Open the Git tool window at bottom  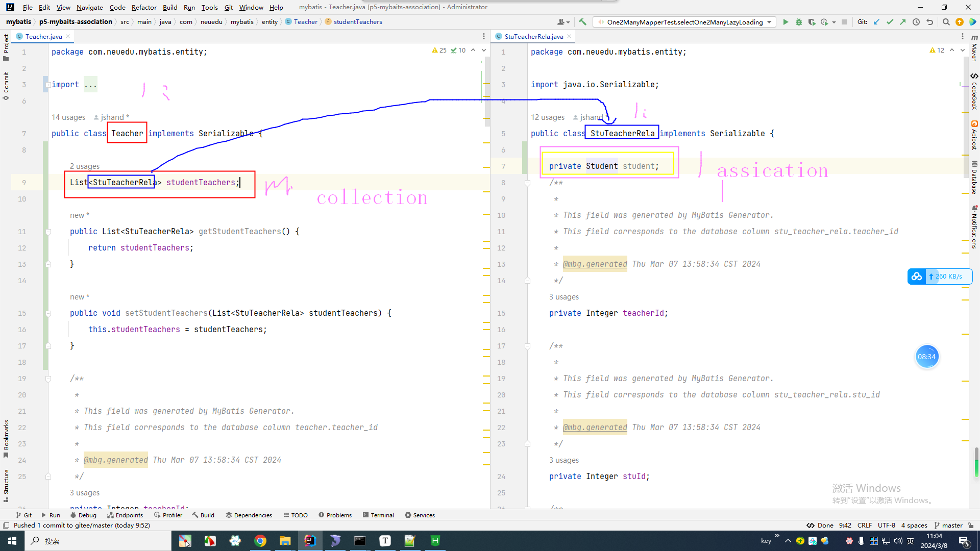(x=23, y=515)
